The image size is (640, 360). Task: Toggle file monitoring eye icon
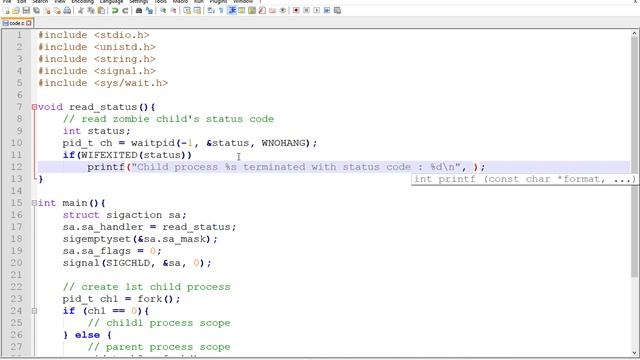coord(282,10)
